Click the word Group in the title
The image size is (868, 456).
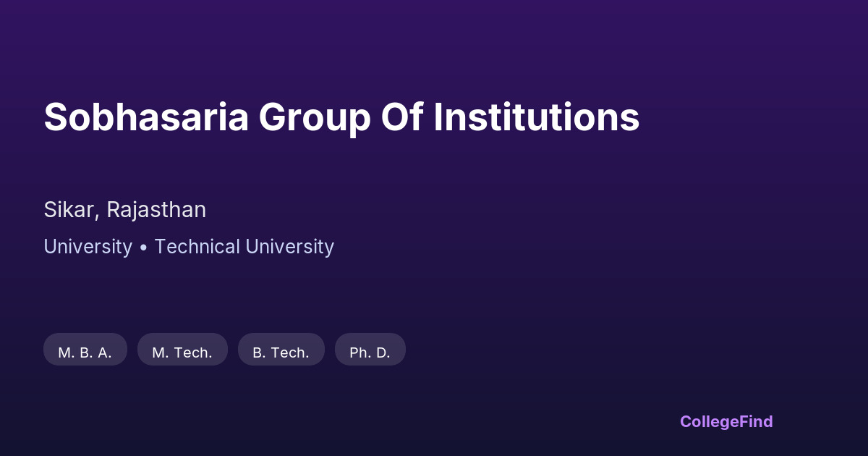tap(315, 117)
